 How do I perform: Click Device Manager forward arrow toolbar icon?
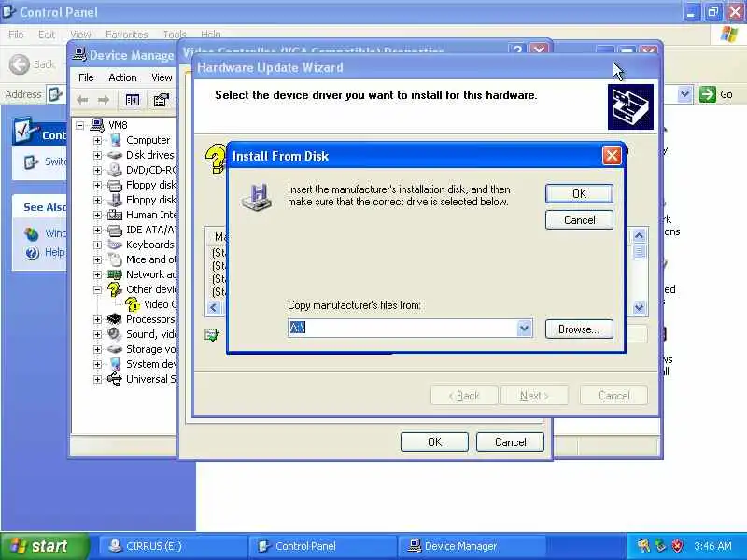pos(104,100)
